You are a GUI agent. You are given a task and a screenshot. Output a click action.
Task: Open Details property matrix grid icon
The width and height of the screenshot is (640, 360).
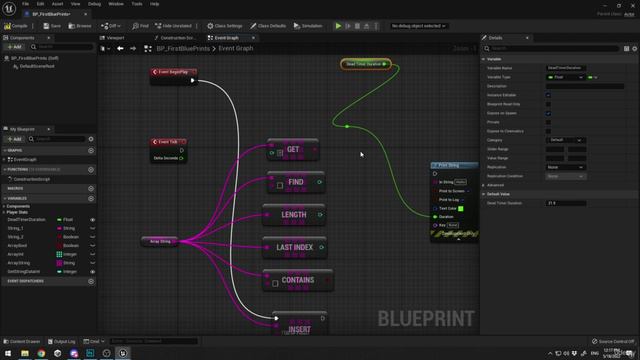click(x=627, y=49)
